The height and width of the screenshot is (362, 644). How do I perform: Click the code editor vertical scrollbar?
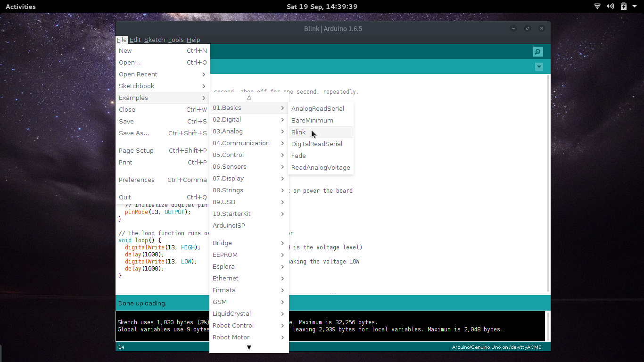point(547,183)
